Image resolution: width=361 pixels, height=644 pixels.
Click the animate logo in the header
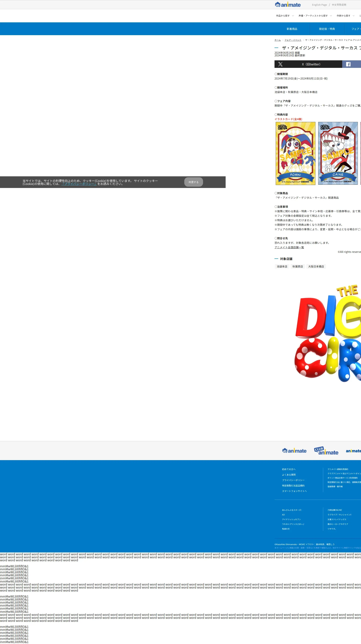(287, 5)
